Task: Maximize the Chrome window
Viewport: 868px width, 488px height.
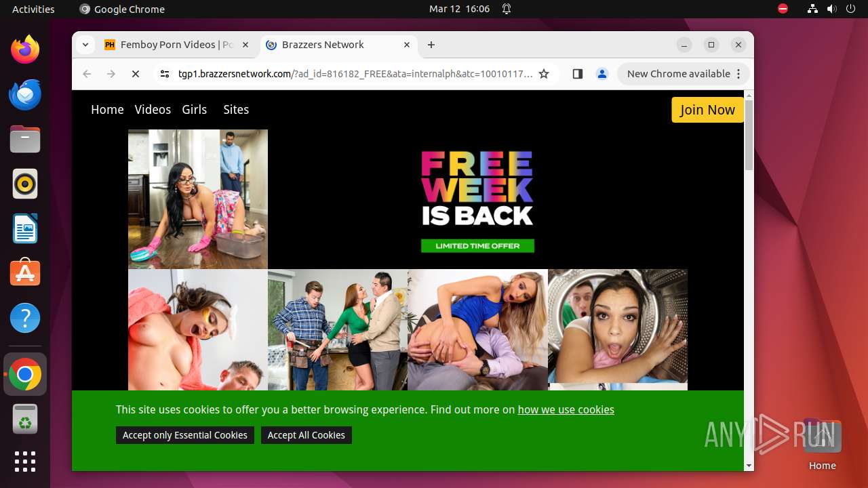Action: click(711, 45)
